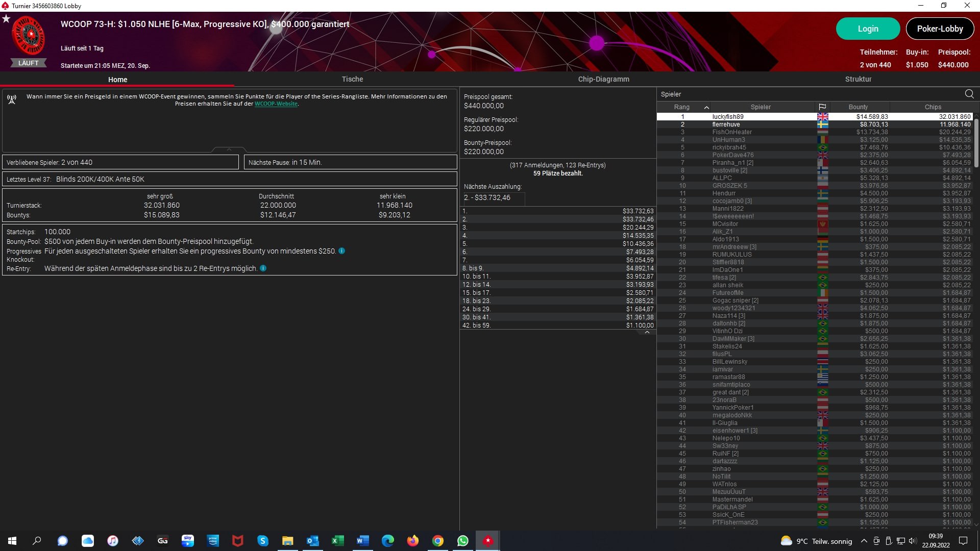Open Prime Video from taskbar
This screenshot has height=551, width=980.
tap(213, 541)
